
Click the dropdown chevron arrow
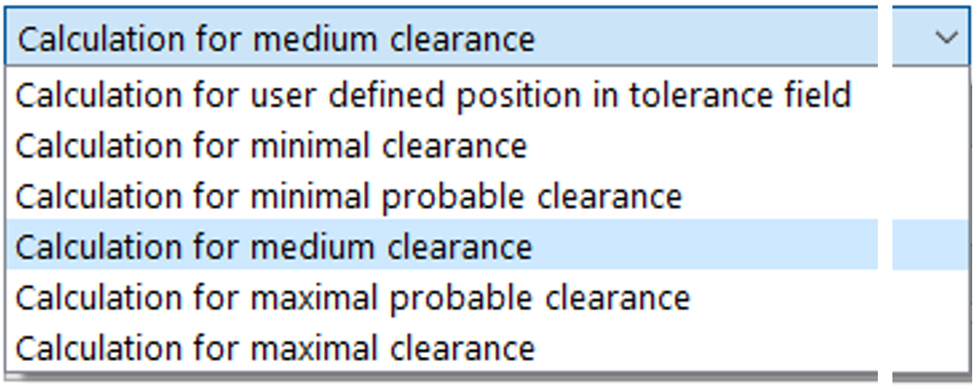tap(945, 38)
